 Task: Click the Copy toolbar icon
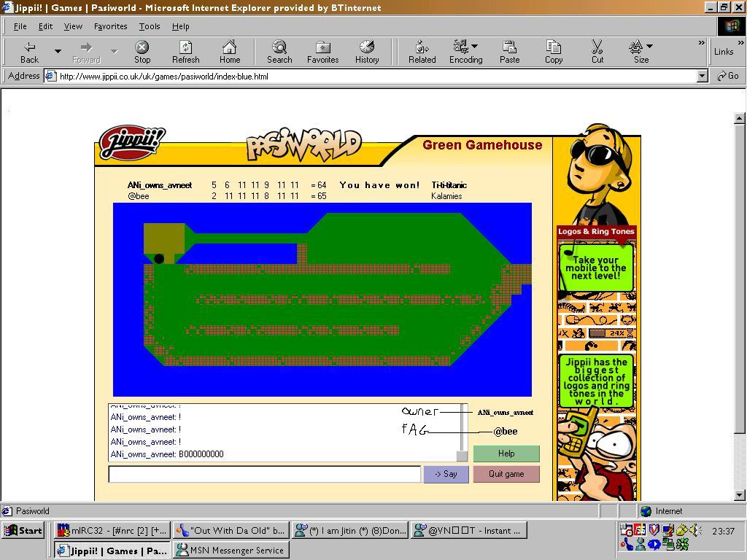[554, 52]
